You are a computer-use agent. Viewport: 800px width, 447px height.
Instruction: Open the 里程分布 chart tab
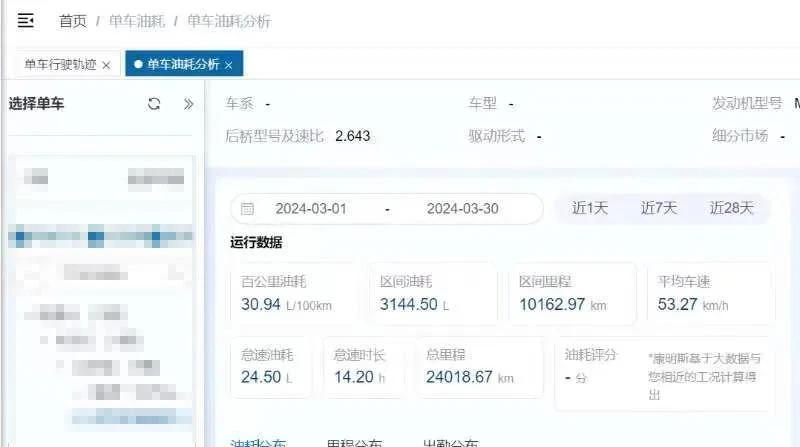(x=354, y=442)
